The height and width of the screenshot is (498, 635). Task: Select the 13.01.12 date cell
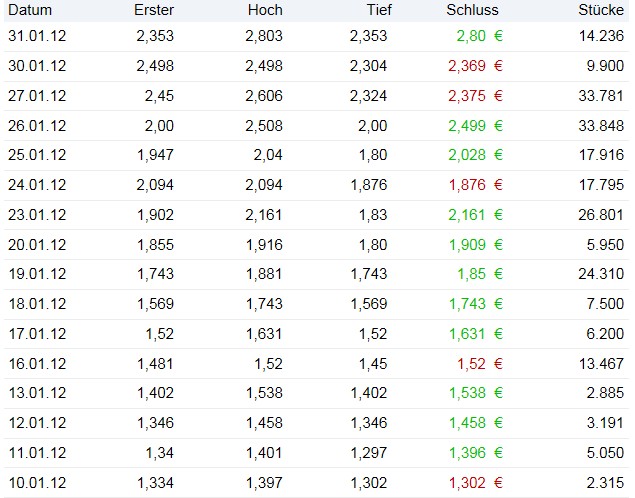click(38, 394)
